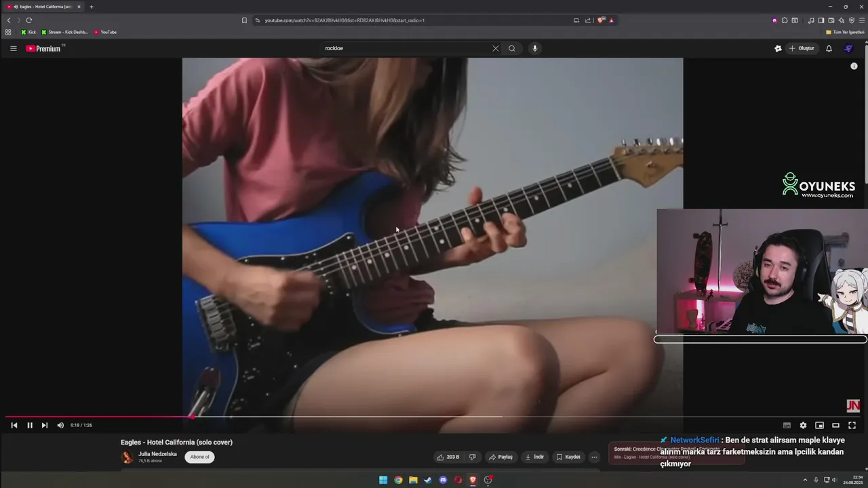Click the Oluştur create button
Viewport: 868px width, 488px height.
coord(802,48)
